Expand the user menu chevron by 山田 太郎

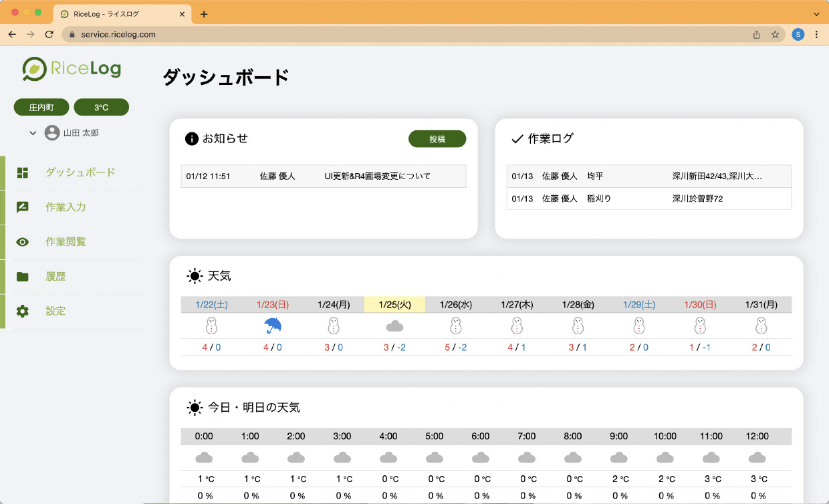[33, 133]
